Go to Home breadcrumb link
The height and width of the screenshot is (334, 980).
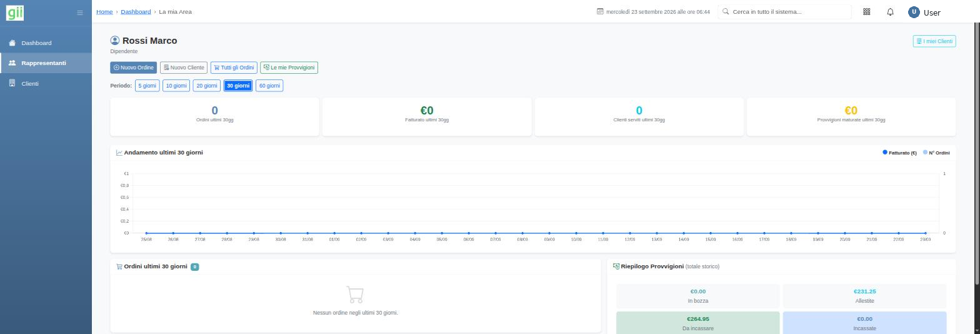(x=104, y=12)
